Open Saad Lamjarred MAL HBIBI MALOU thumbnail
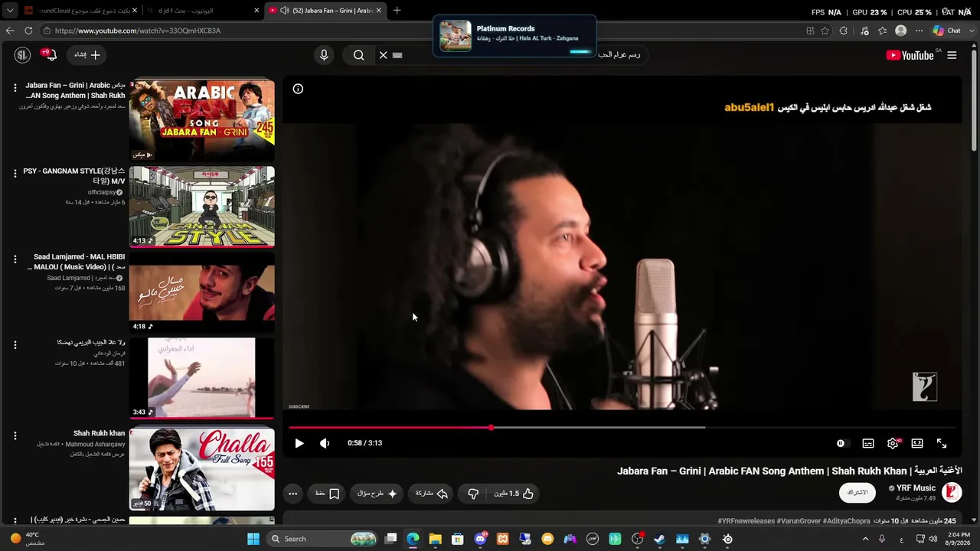 (x=201, y=292)
